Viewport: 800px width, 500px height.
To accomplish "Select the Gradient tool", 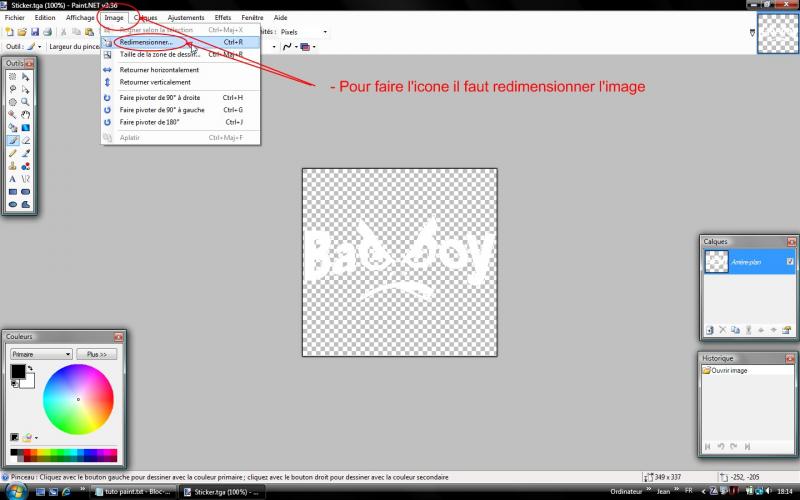I will (26, 128).
